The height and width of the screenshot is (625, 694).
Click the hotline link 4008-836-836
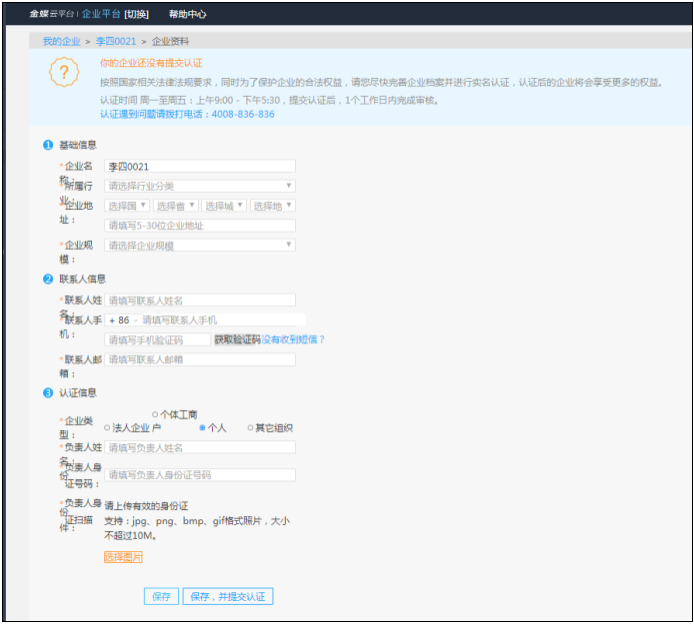pos(243,114)
